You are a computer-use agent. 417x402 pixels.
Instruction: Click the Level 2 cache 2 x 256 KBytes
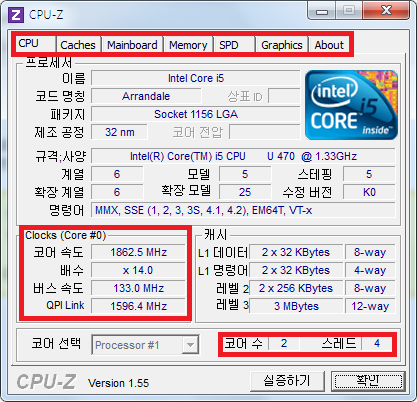[296, 288]
